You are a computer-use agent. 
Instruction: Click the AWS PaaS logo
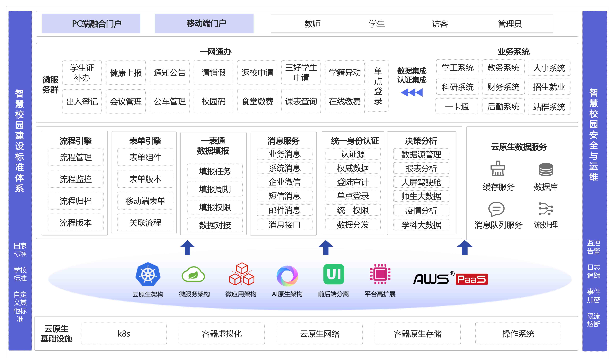(450, 279)
